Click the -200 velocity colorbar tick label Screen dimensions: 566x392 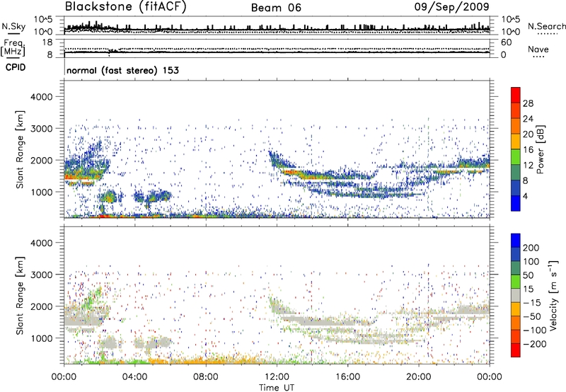pos(534,344)
